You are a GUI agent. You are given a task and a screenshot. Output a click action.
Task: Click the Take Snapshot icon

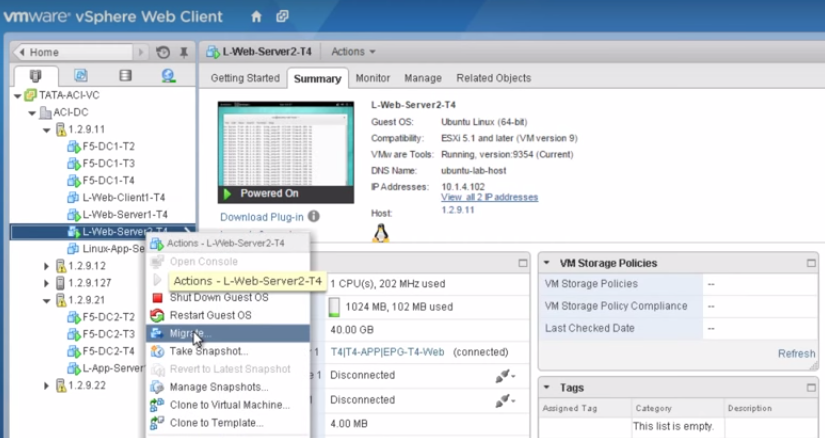157,351
